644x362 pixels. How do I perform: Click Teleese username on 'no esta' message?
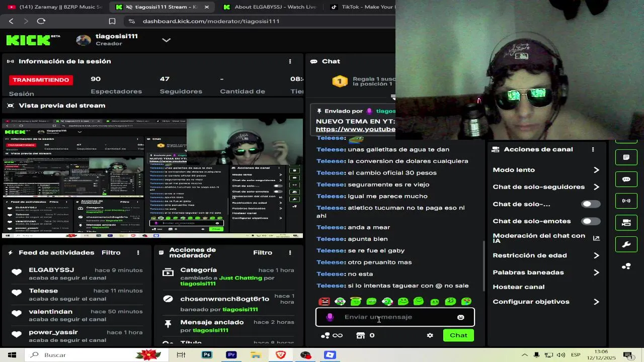click(330, 274)
